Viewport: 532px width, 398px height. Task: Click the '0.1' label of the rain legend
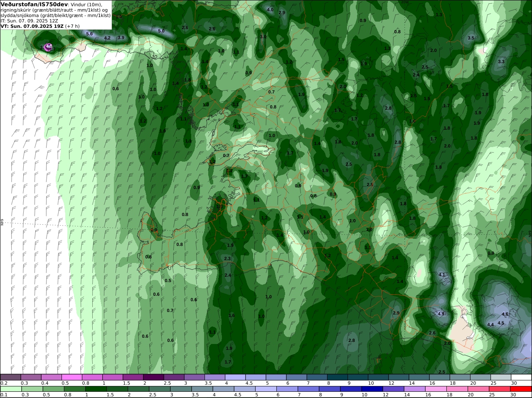(4, 395)
